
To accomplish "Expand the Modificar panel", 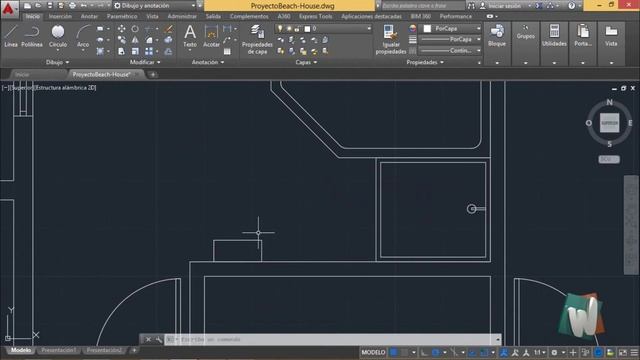I will pos(145,62).
